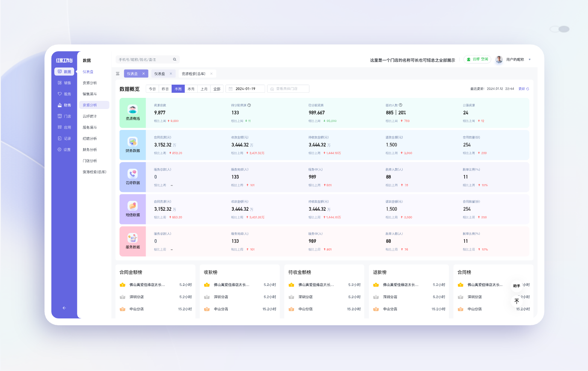Click 佛山真爱佳缘店 row in 待收金额榜

click(324, 285)
